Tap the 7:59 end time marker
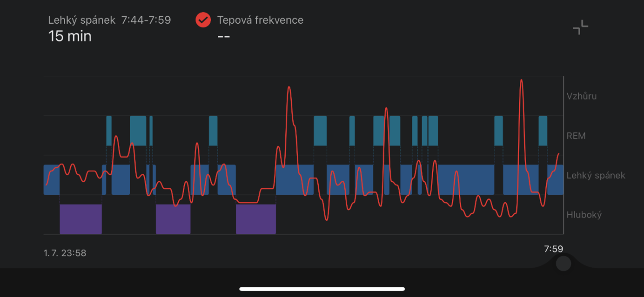 coord(553,249)
